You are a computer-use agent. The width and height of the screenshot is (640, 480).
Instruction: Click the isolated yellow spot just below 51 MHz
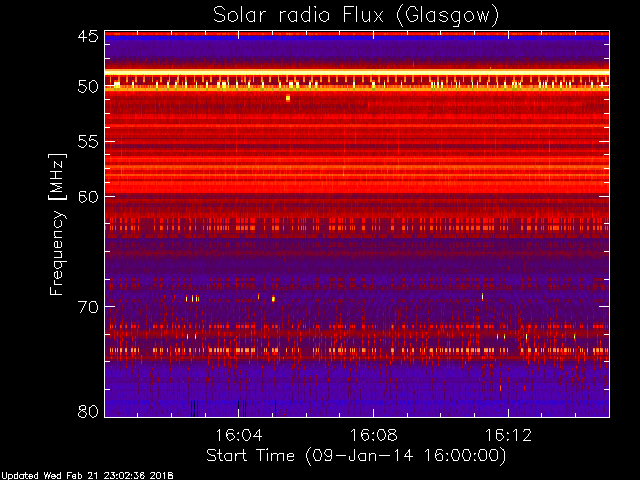click(288, 98)
